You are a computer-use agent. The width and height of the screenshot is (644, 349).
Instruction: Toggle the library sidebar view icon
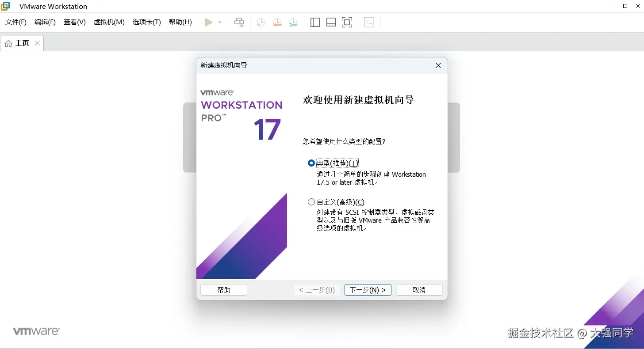pyautogui.click(x=315, y=22)
